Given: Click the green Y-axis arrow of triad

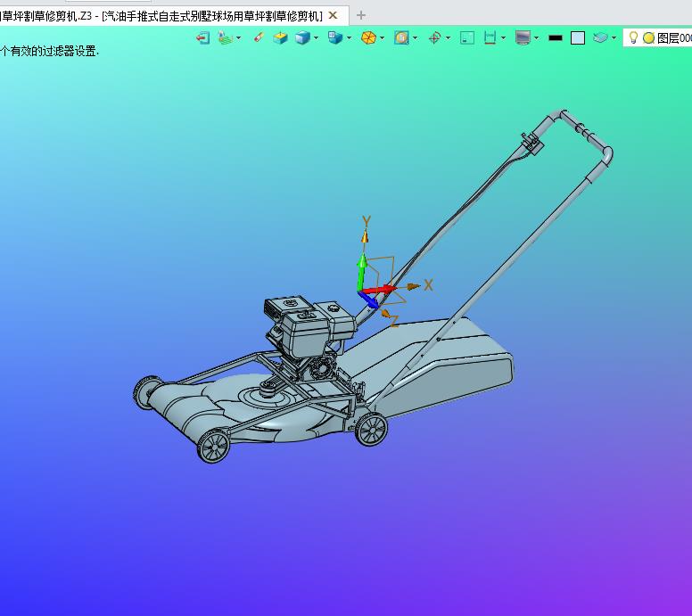Looking at the screenshot, I should 362,272.
